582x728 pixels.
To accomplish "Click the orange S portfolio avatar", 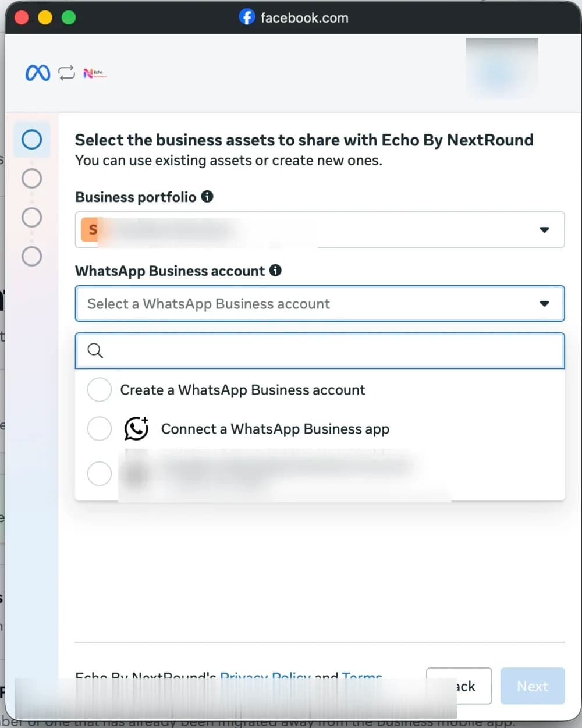I will tap(90, 230).
